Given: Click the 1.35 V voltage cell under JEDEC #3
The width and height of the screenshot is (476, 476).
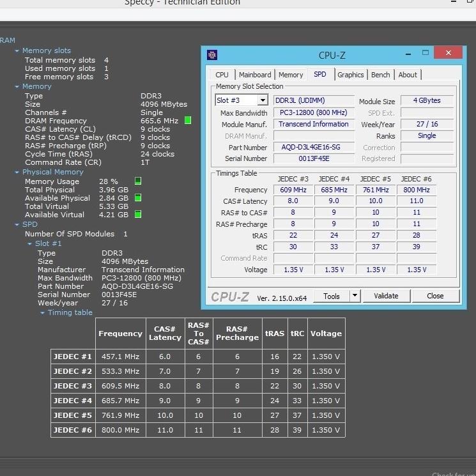Looking at the screenshot, I should tap(293, 270).
